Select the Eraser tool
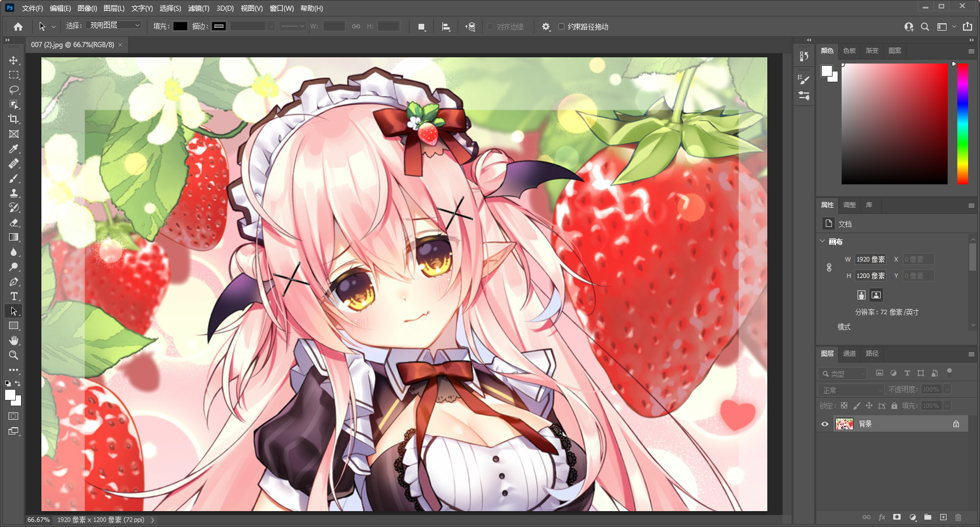 (x=14, y=222)
